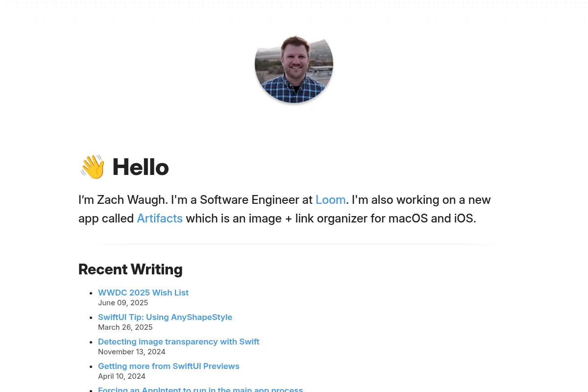Click the bullet beside SwiftUI Tip post
This screenshot has width=588, height=392.
point(91,318)
